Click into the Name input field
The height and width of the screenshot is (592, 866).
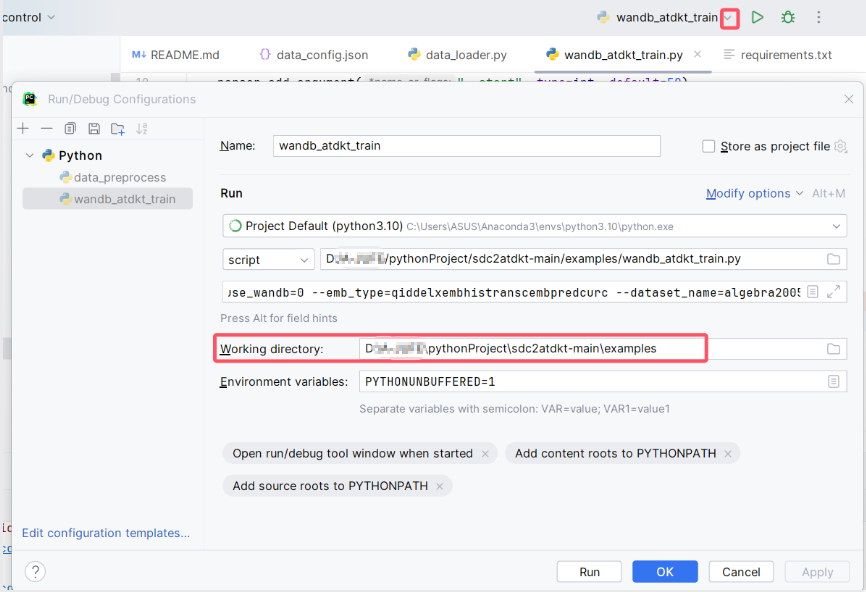click(x=467, y=146)
